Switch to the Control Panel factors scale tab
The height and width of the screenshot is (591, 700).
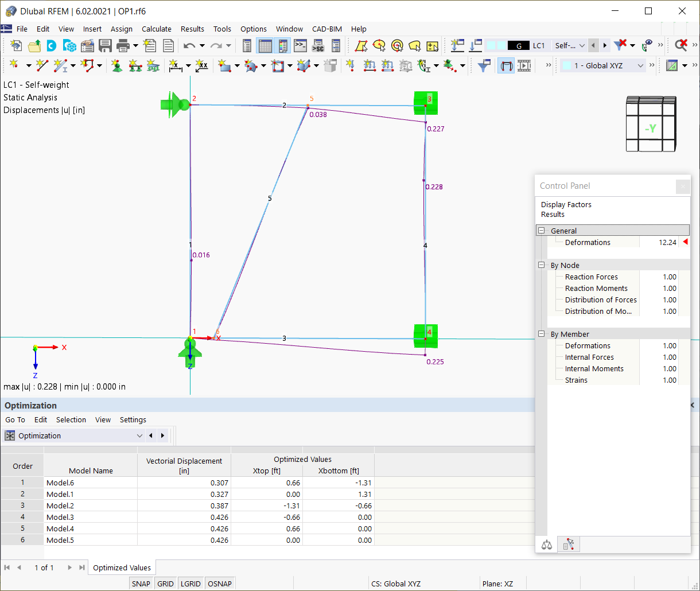coord(547,545)
